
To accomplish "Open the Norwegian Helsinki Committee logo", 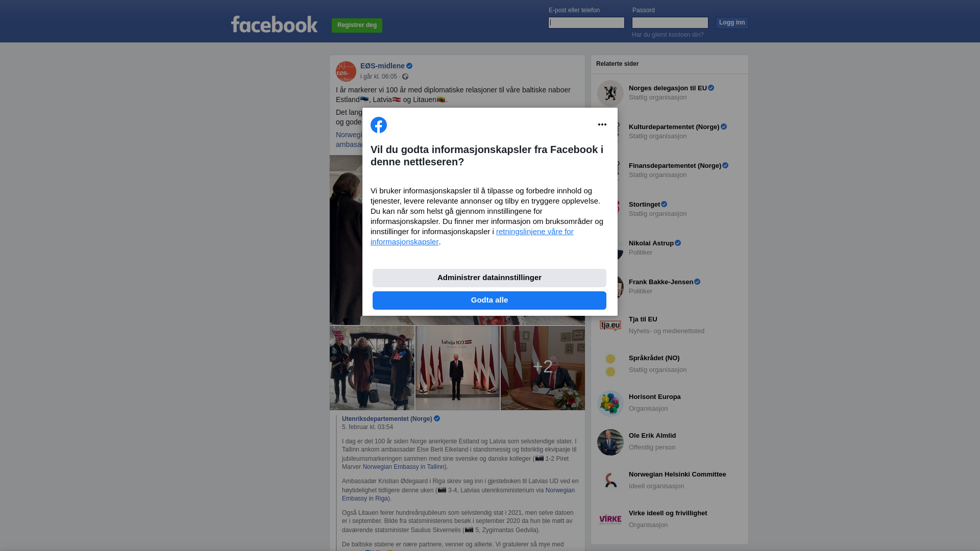I will pos(610,481).
